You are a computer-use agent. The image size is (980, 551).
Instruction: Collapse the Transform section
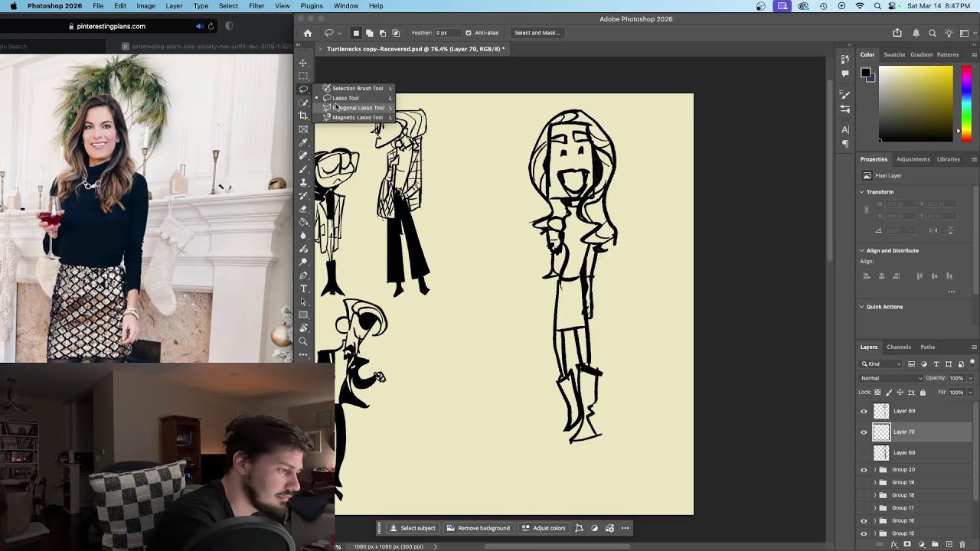(862, 192)
